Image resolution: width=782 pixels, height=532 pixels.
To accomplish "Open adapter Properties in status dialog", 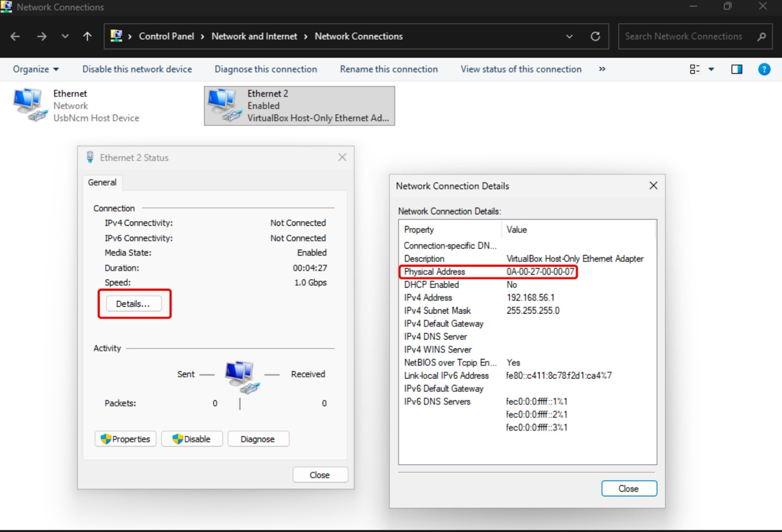I will pyautogui.click(x=126, y=439).
